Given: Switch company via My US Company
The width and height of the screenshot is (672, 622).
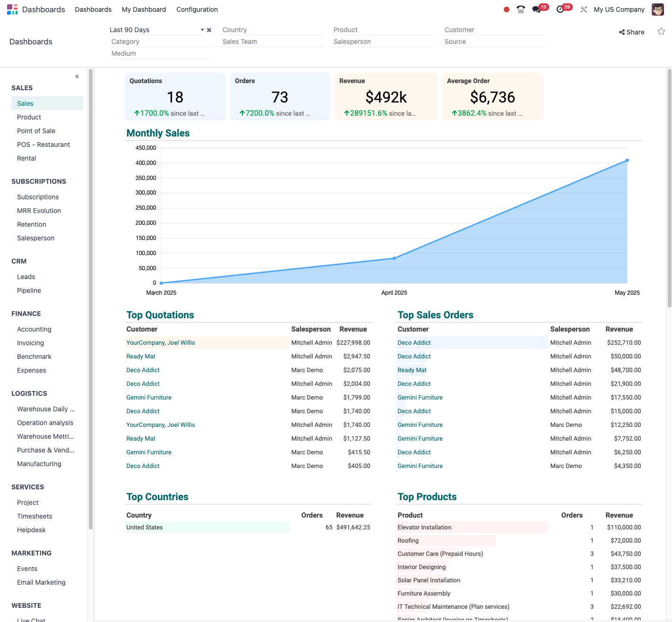Looking at the screenshot, I should (619, 9).
